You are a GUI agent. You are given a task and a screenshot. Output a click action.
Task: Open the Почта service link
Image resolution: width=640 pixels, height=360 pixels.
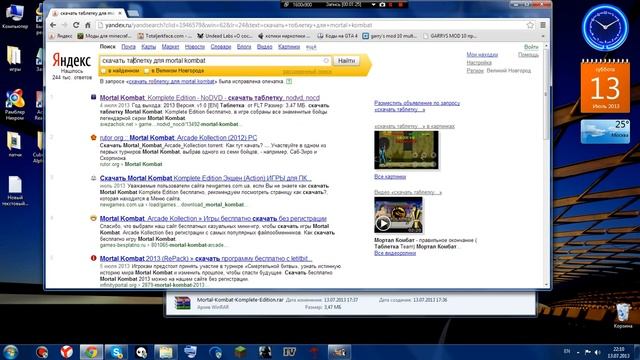point(128,47)
